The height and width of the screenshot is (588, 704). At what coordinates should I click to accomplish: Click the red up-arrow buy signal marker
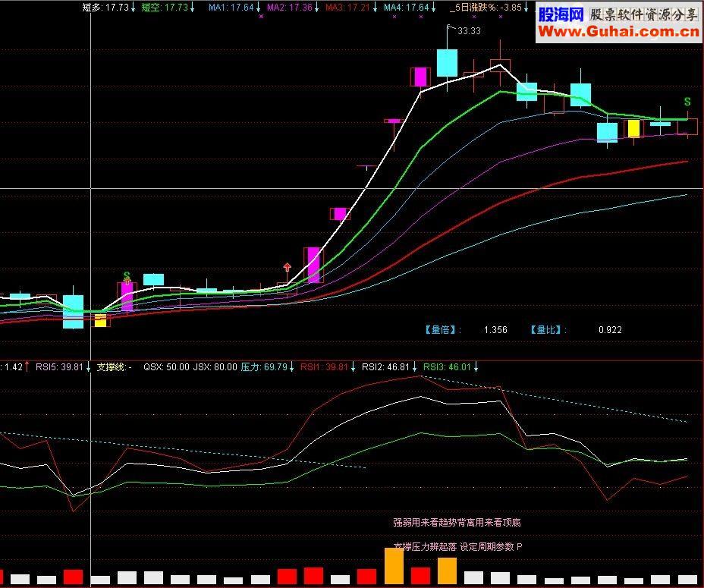click(x=288, y=267)
